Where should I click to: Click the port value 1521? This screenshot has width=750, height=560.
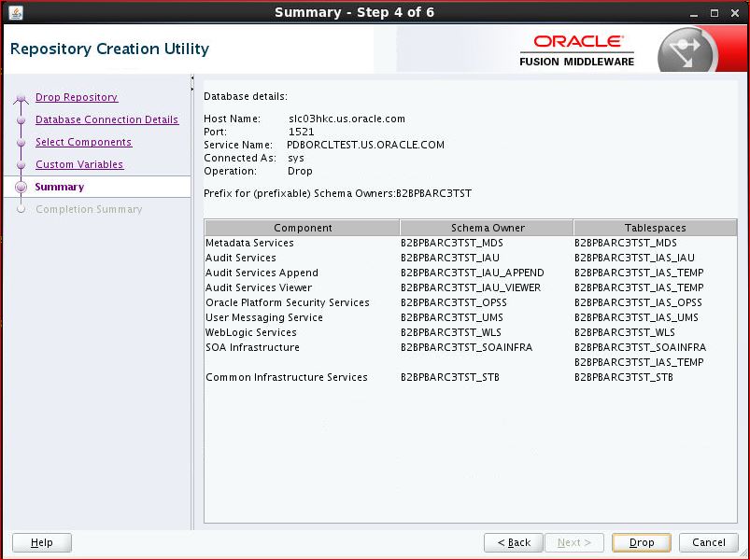click(x=301, y=132)
